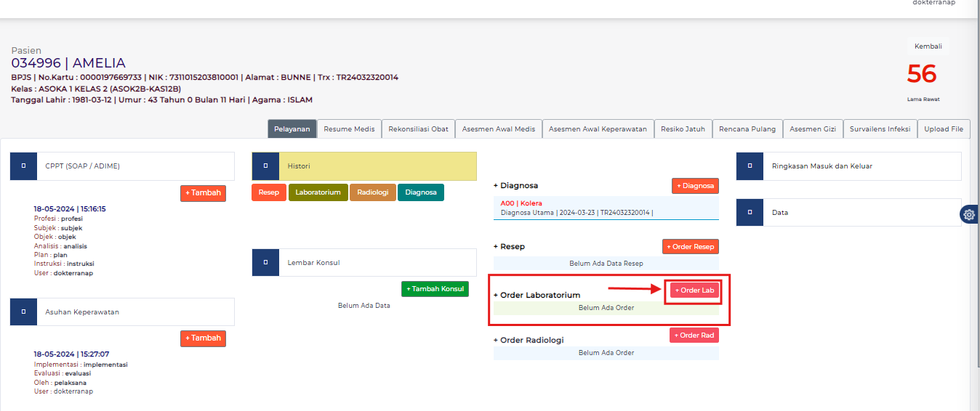This screenshot has width=980, height=411.
Task: Click the Histori panel square icon
Action: [265, 166]
